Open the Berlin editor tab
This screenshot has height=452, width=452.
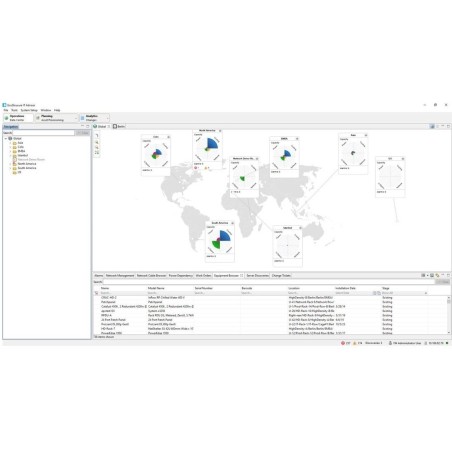(x=119, y=126)
